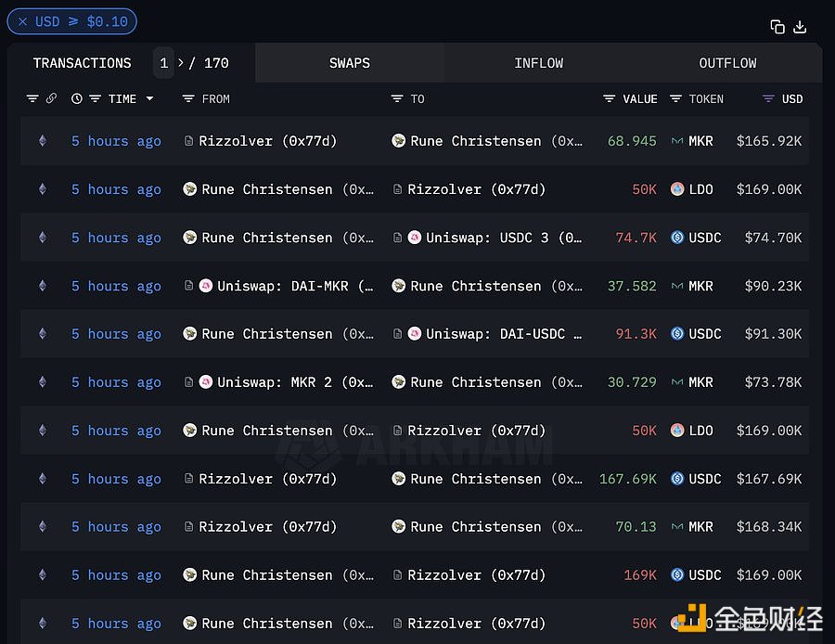Click the page number 1 field
The height and width of the screenshot is (644, 835).
163,63
